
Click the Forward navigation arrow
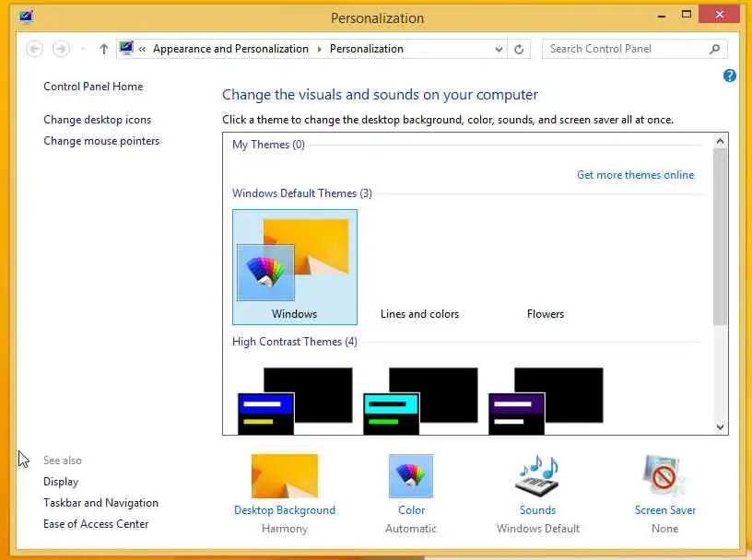pyautogui.click(x=61, y=49)
